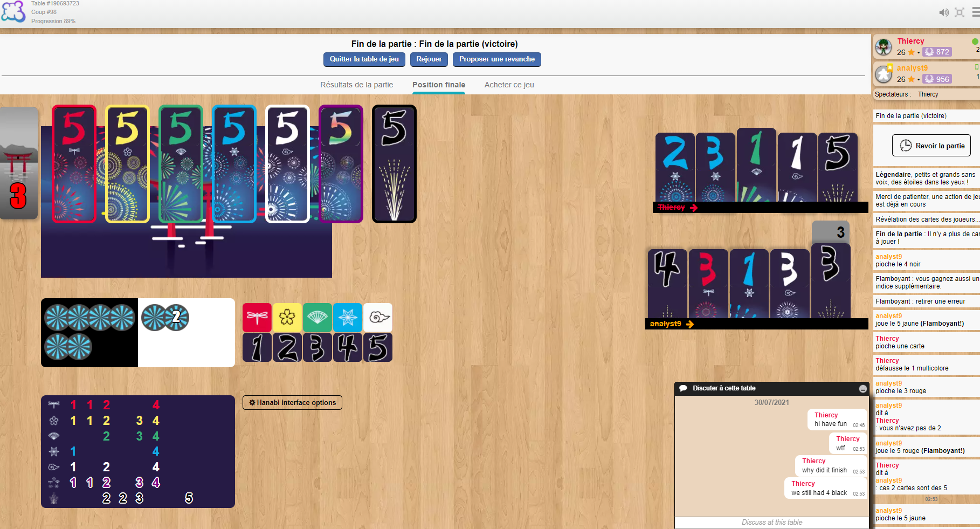Open the Acheter ce jeu tab

(x=509, y=85)
